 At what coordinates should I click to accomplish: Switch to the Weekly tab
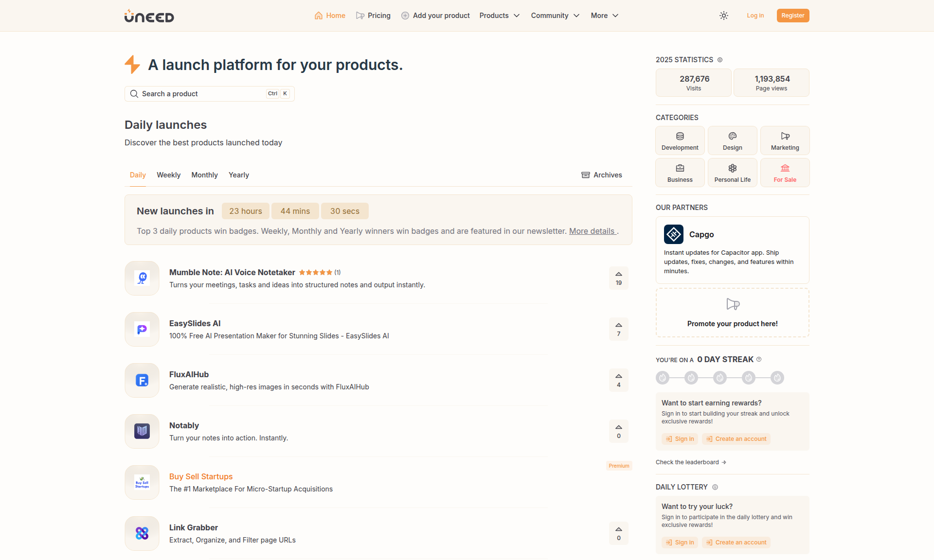click(x=168, y=175)
